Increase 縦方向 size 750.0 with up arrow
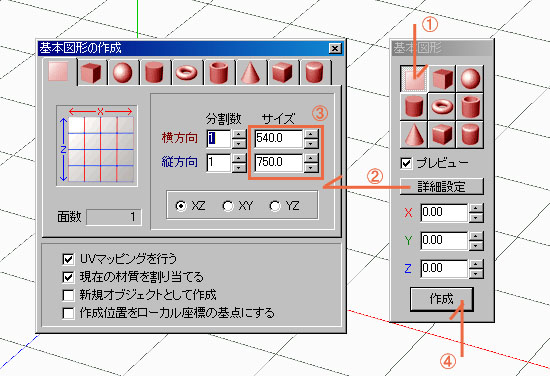The height and width of the screenshot is (376, 550). coord(311,158)
